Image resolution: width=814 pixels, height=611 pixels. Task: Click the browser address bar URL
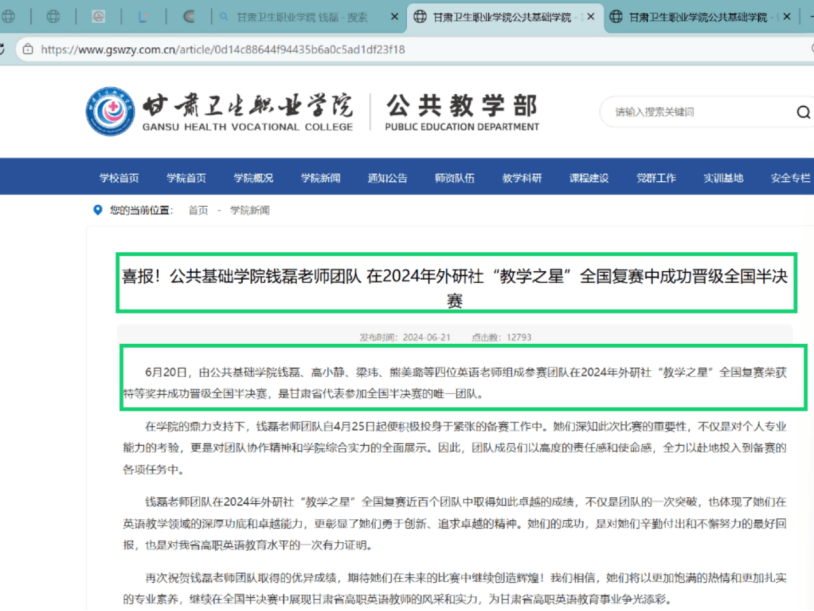tap(223, 49)
